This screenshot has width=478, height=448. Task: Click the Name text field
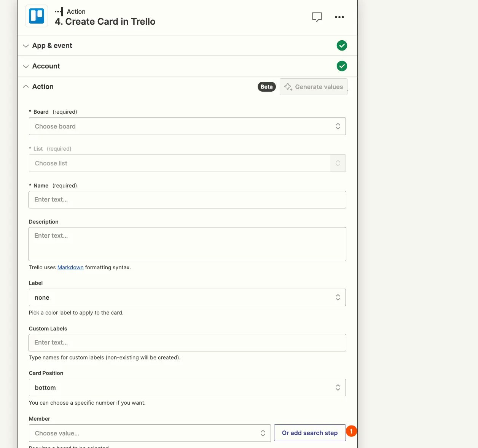coord(187,200)
